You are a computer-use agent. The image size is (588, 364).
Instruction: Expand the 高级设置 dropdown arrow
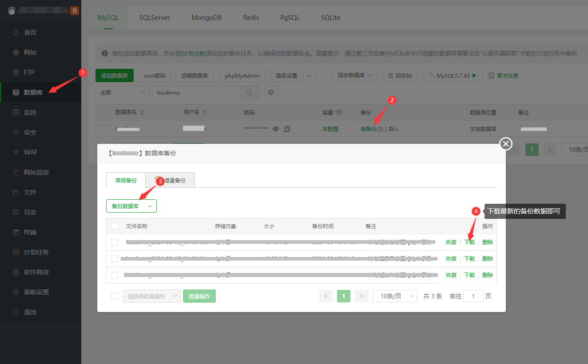[x=310, y=75]
